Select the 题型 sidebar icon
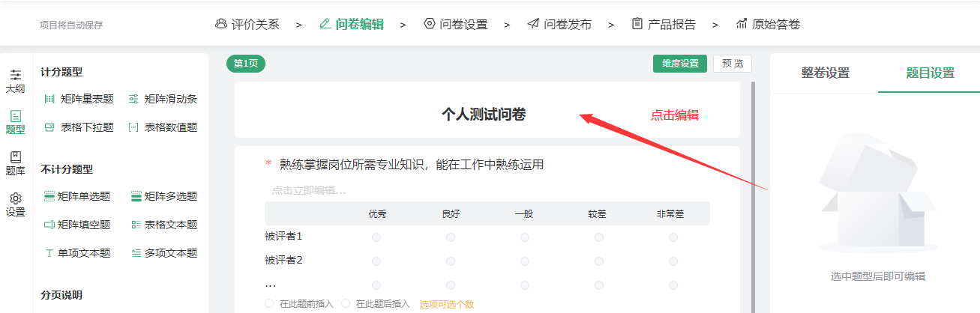The width and height of the screenshot is (980, 313). click(x=15, y=122)
